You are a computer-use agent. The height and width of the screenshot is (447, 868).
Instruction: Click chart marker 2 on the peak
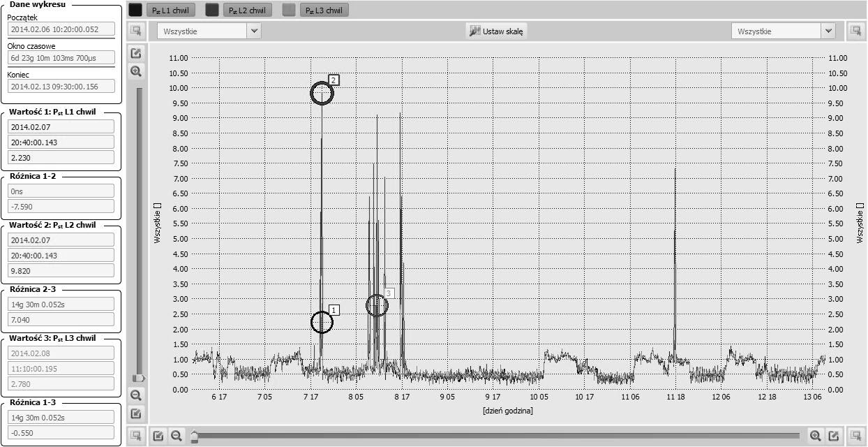point(322,94)
